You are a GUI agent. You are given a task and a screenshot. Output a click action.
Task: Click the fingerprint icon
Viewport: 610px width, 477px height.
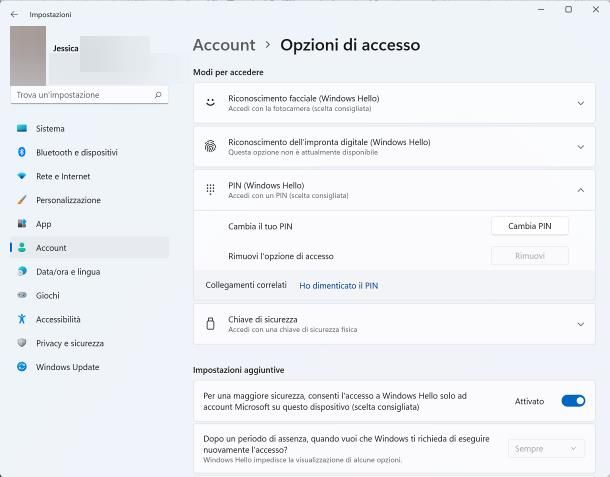(x=210, y=146)
